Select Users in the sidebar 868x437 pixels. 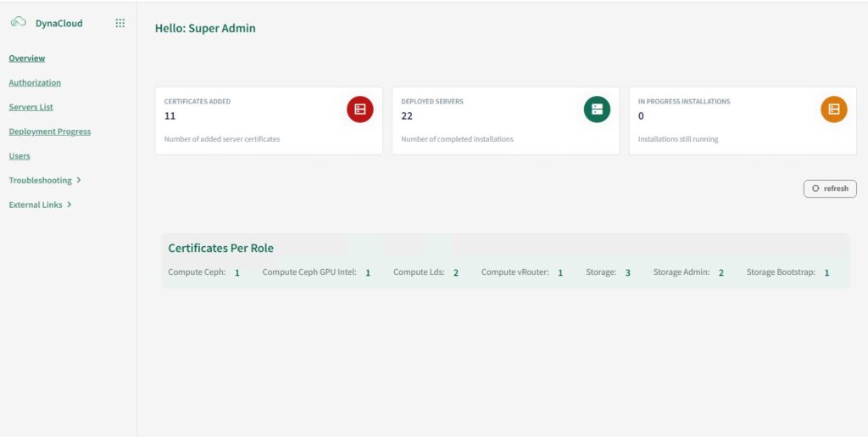tap(19, 156)
